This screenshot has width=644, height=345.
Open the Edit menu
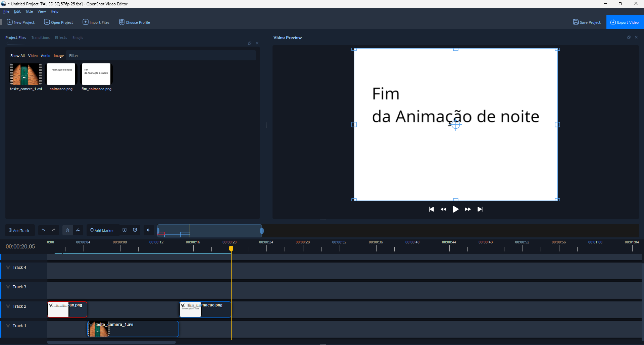click(17, 11)
